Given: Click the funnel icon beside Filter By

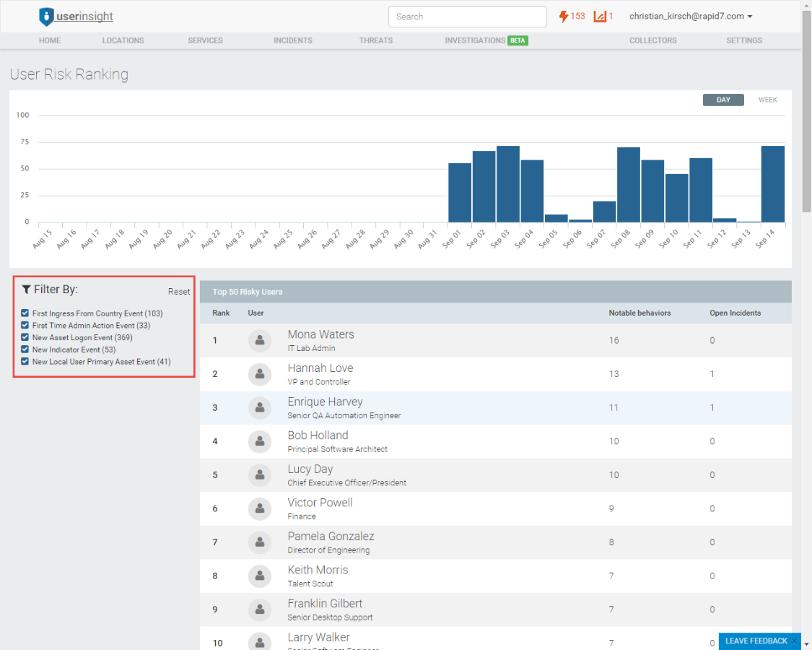Looking at the screenshot, I should [27, 289].
